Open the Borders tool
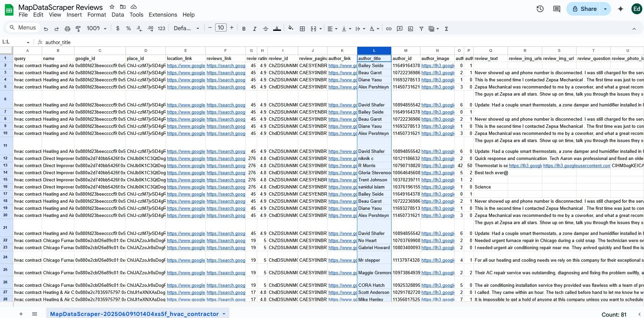Viewport: 644px width, 318px height. click(302, 29)
